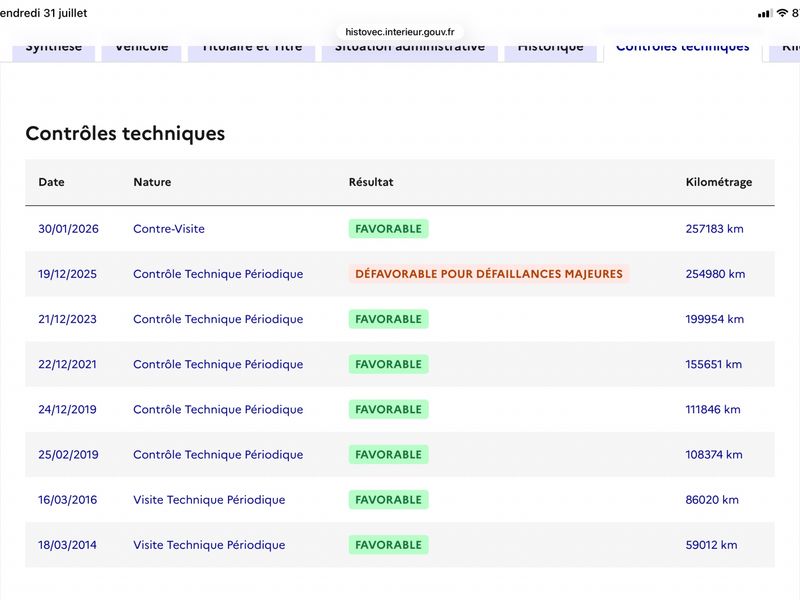Select the Contre-Visite nature cell
800x600 pixels.
(169, 229)
